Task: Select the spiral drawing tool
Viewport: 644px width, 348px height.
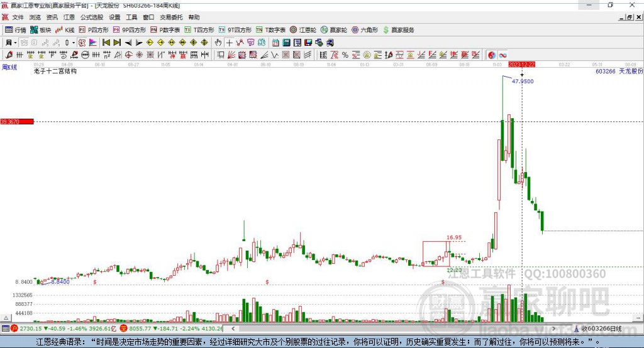Action: pos(64,55)
